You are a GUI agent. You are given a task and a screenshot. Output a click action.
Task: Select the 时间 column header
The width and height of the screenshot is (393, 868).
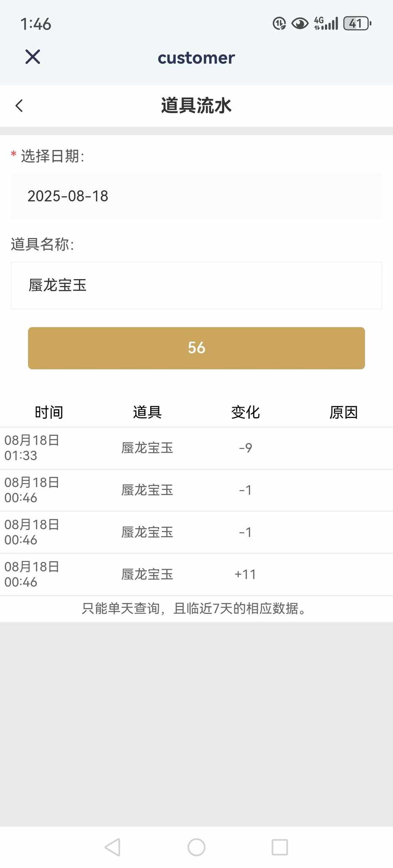point(49,412)
